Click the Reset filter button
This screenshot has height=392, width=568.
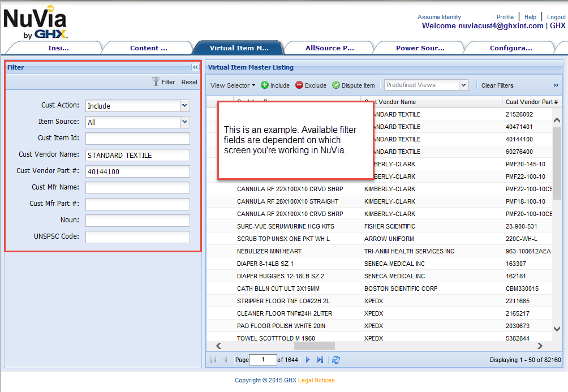point(190,82)
